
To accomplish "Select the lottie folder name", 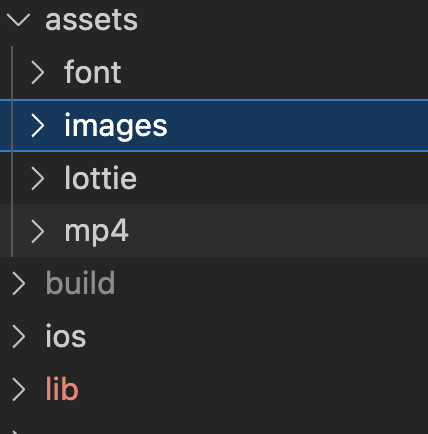I will coord(100,177).
